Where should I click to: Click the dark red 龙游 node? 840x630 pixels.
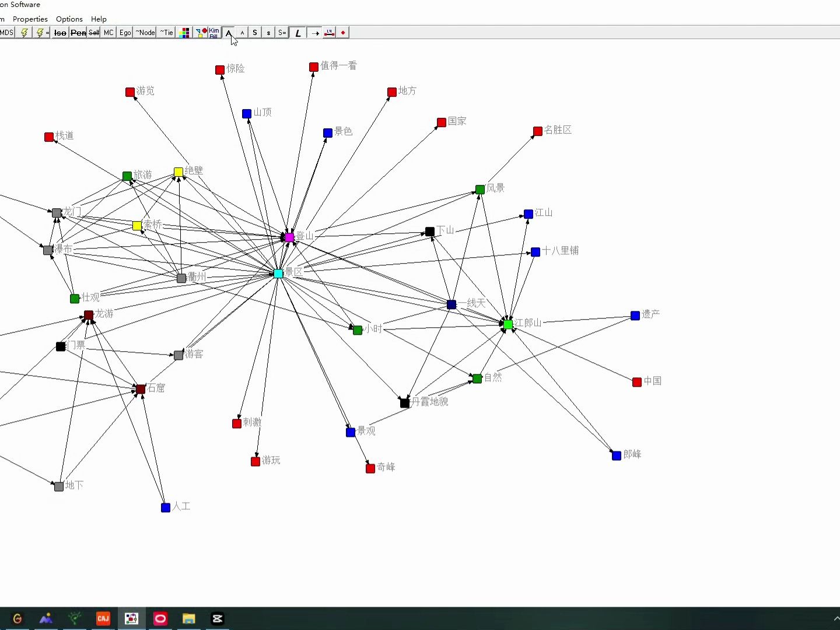tap(89, 315)
